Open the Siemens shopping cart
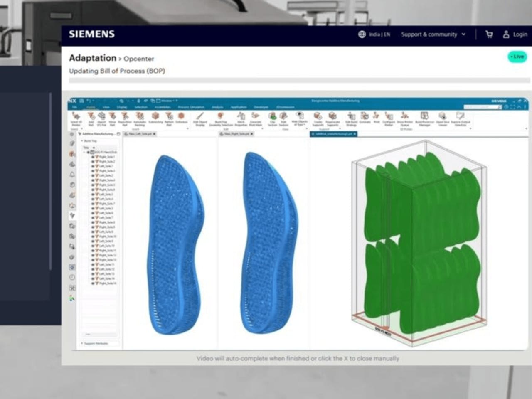The image size is (532, 399). point(489,34)
